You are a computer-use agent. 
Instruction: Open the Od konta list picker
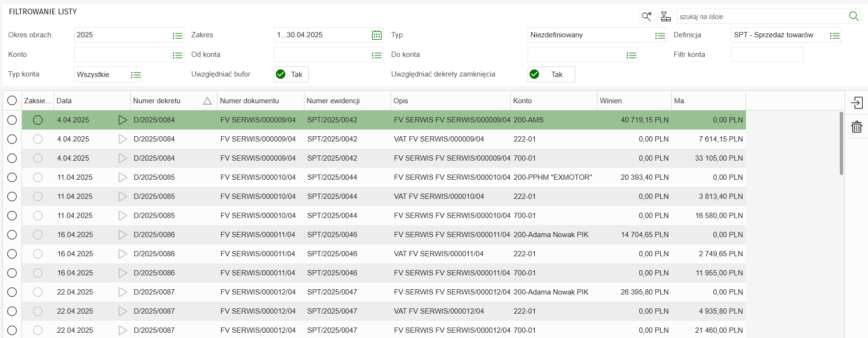tap(377, 55)
